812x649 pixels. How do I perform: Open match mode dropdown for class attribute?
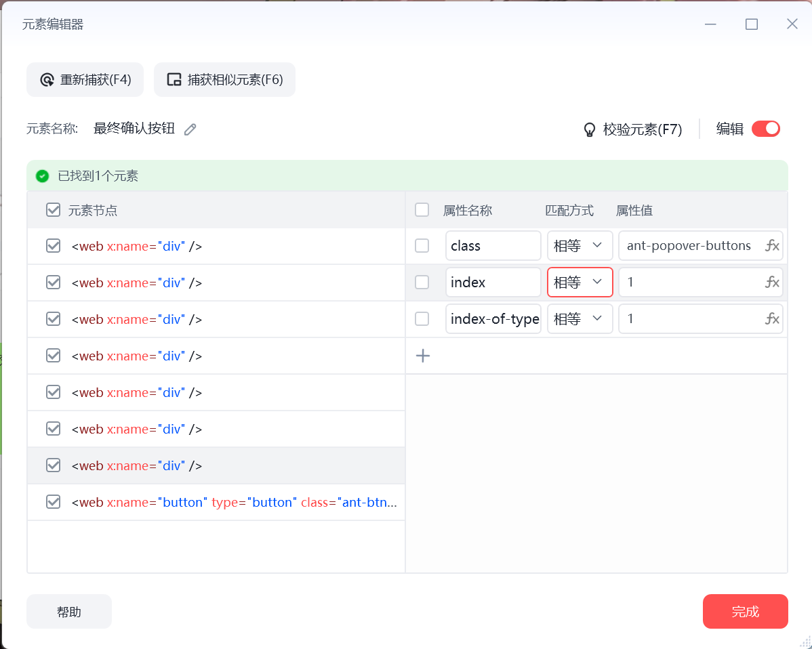(579, 246)
